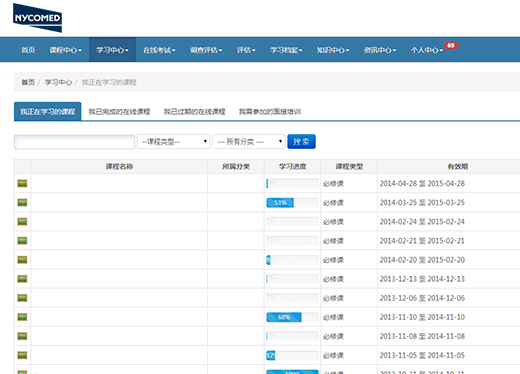
Task: Expand the 评估 menu
Action: tap(246, 50)
